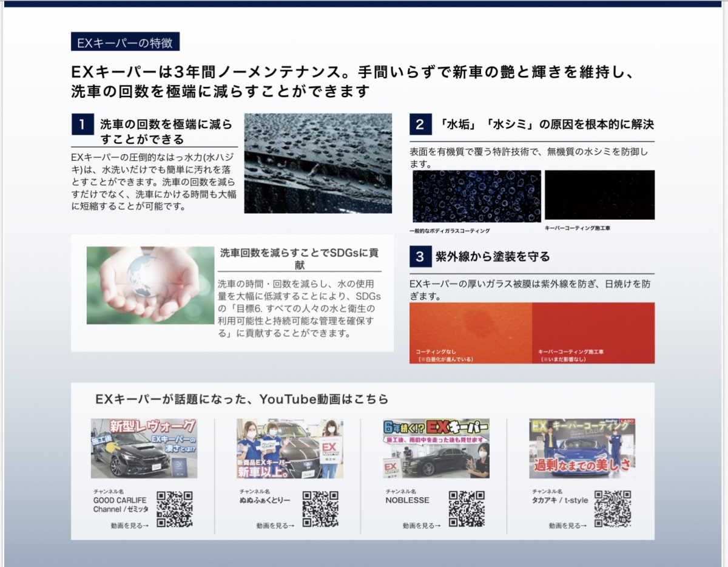Click 動画を見る link under GOOD CARLIFE Channel
The image size is (728, 567).
(129, 526)
